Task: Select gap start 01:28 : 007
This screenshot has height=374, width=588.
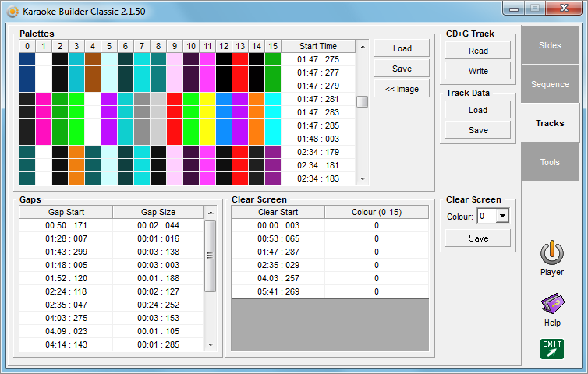Action: tap(66, 238)
